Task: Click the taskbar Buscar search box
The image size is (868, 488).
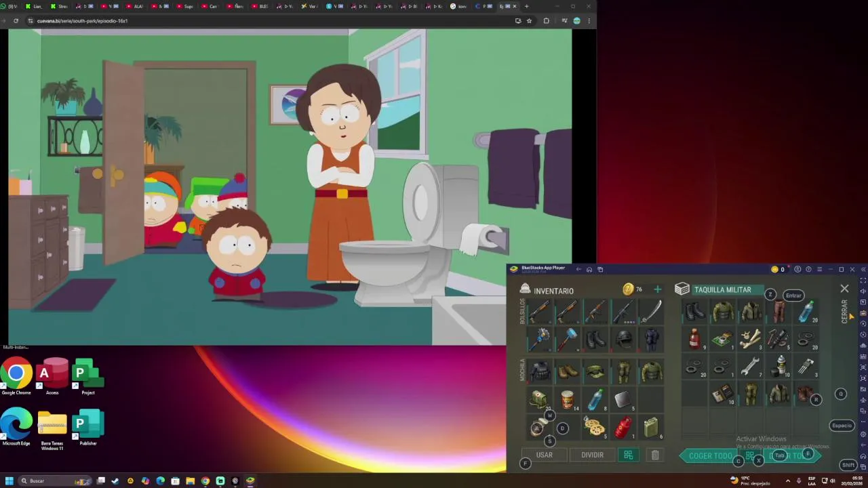Action: pos(56,481)
